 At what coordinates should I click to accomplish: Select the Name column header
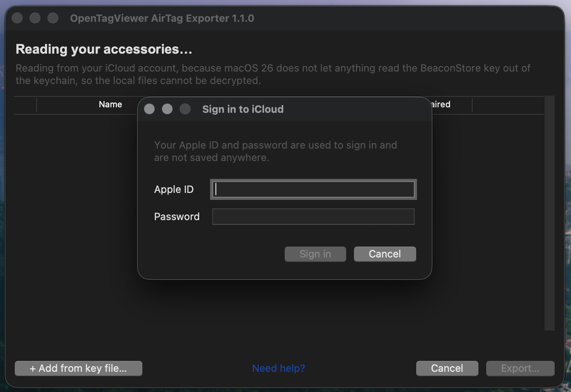coord(110,104)
